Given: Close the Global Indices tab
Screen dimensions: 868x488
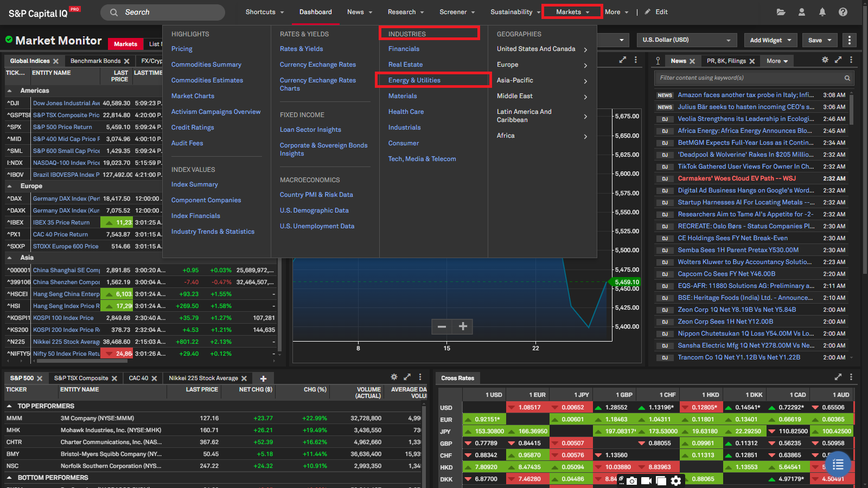Looking at the screenshot, I should [x=56, y=61].
